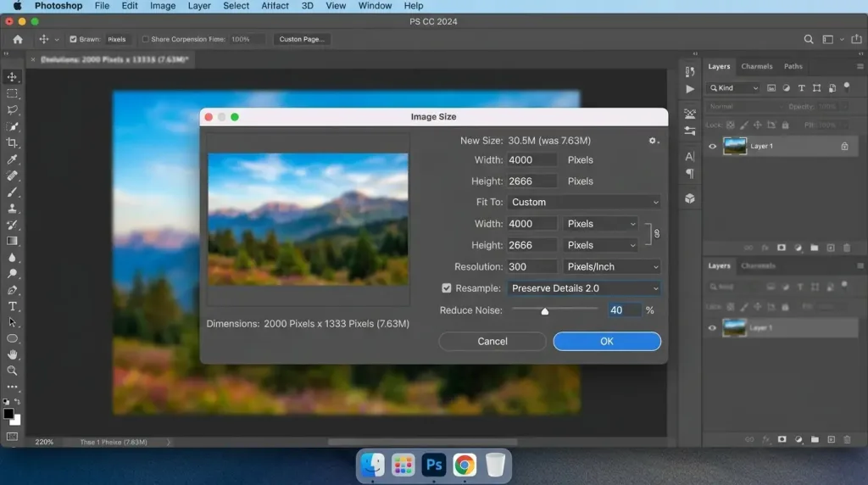Viewport: 868px width, 485px height.
Task: Expand the workspace switcher dropdown arrow
Action: pos(842,39)
